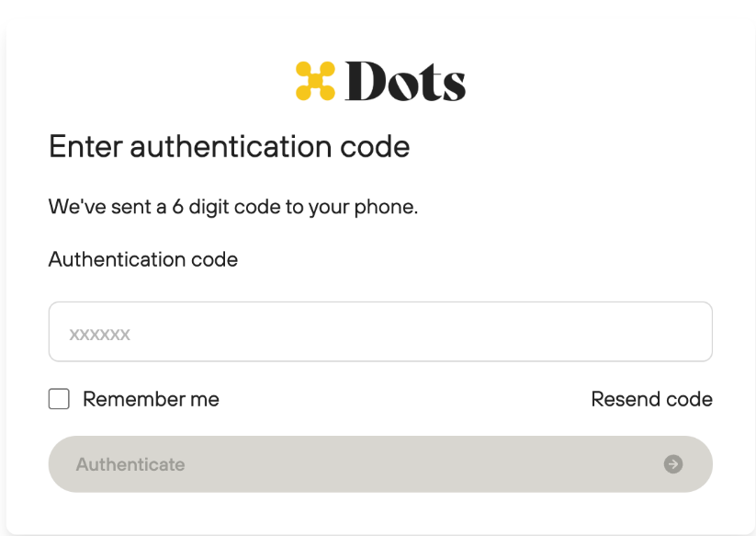
Task: Click the circled arrow icon on Authenticate
Action: (x=673, y=464)
